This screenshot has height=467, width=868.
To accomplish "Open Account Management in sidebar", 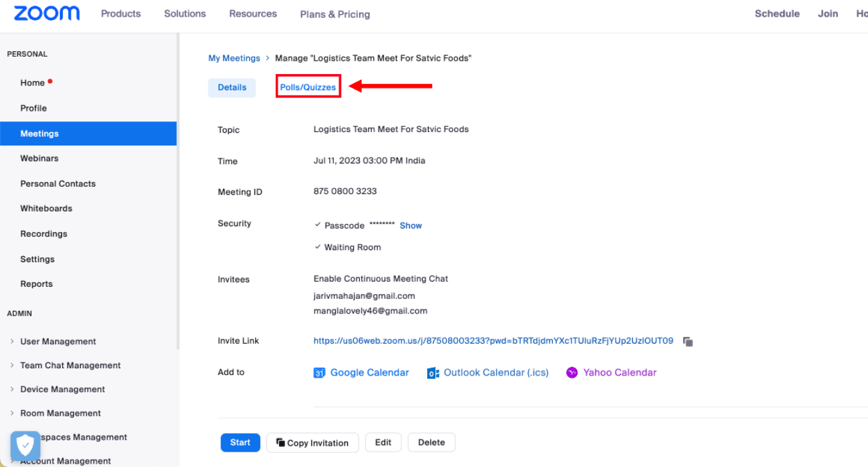I will click(x=65, y=461).
